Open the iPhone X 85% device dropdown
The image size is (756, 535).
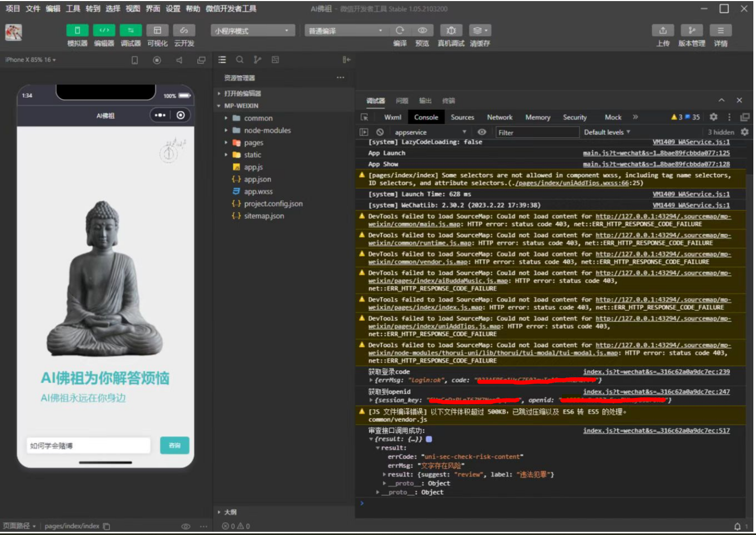point(30,60)
